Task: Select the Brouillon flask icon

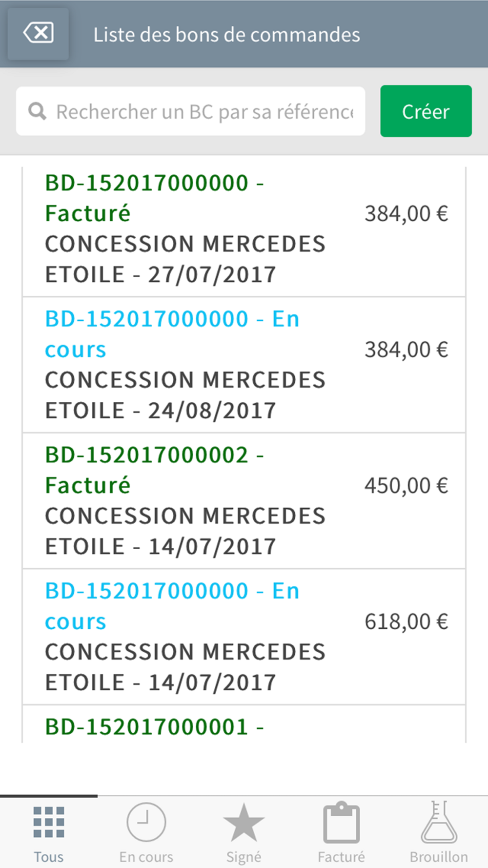Action: (x=439, y=822)
